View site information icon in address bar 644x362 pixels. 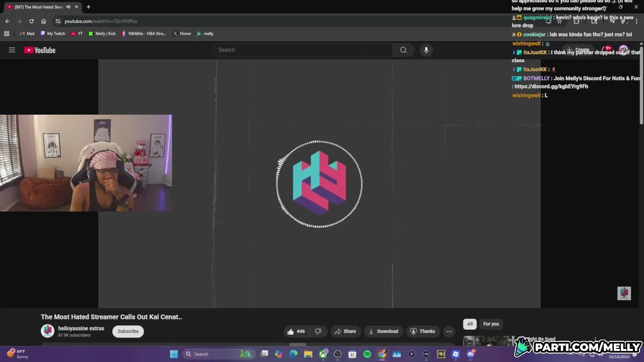(x=58, y=21)
